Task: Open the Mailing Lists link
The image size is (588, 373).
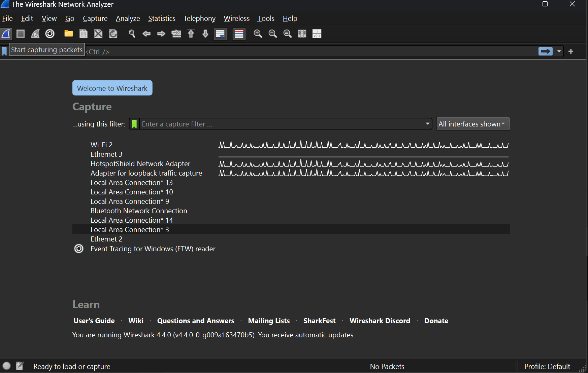Action: pos(269,321)
